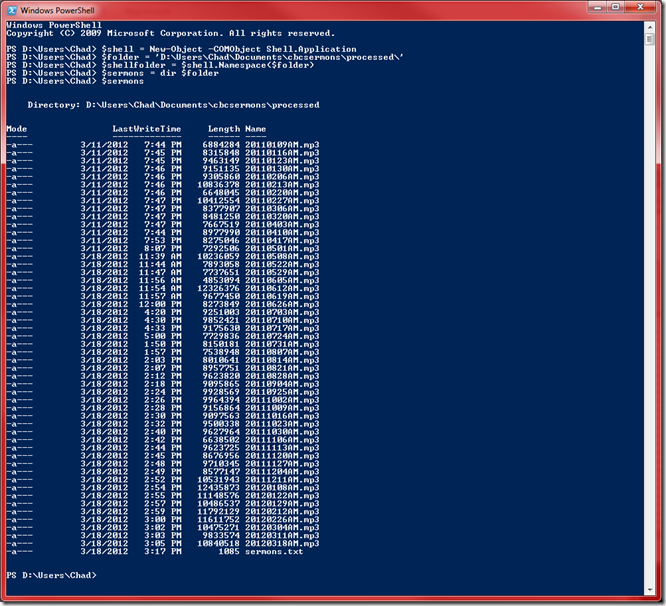This screenshot has height=606, width=666.
Task: Click file name 20110213AM.mp3
Action: coord(282,184)
